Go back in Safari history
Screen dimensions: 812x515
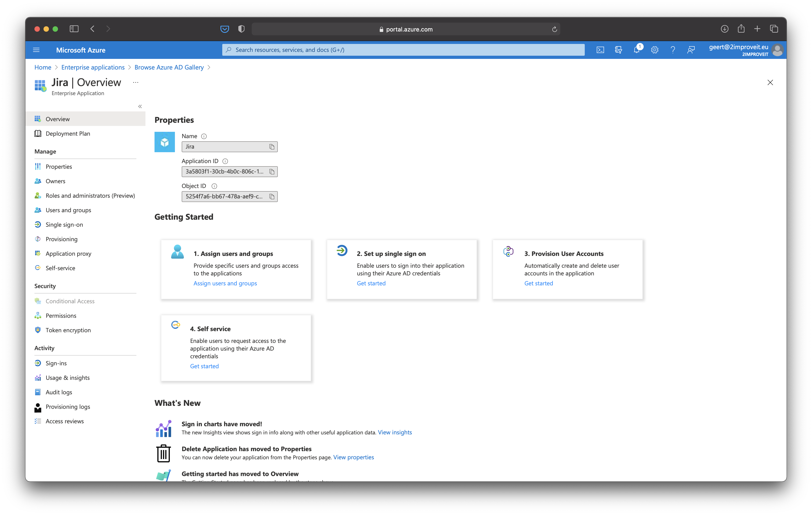[x=92, y=29]
